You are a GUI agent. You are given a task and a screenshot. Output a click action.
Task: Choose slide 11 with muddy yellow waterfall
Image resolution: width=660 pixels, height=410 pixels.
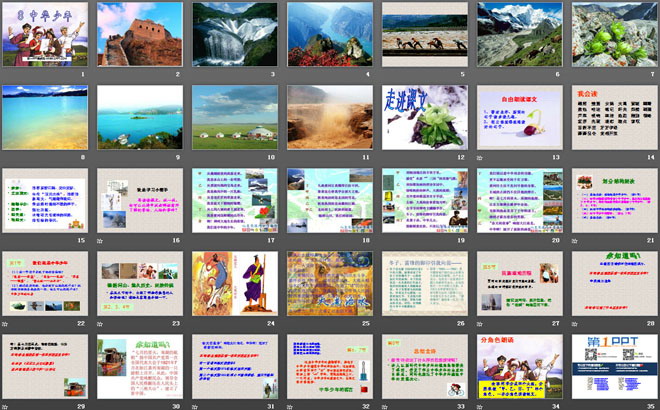pyautogui.click(x=329, y=116)
